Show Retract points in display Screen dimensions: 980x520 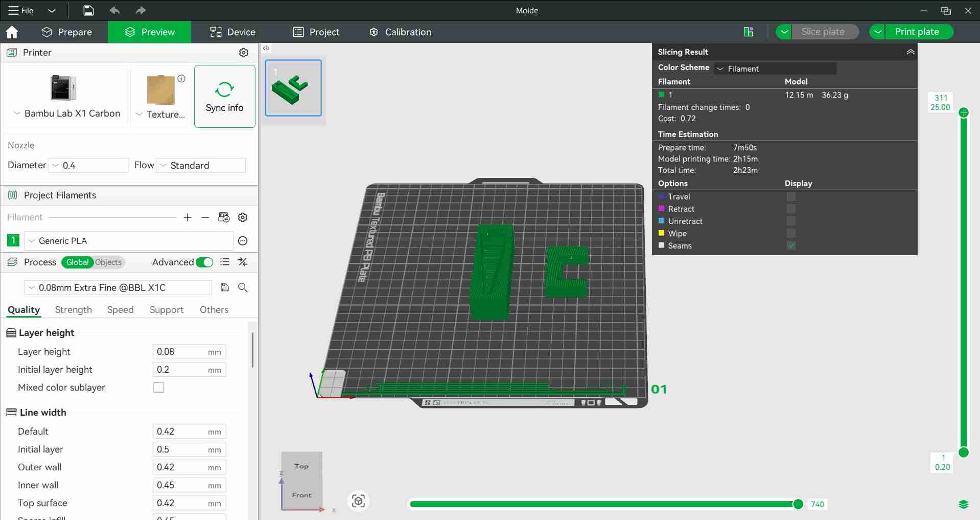pyautogui.click(x=791, y=209)
